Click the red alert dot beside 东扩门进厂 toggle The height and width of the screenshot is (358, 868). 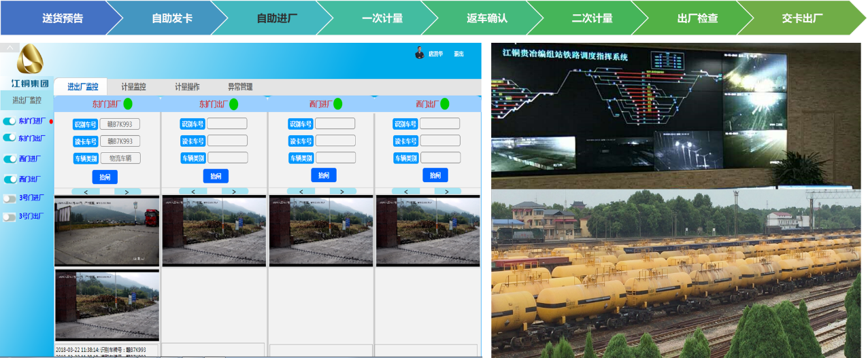coord(51,122)
